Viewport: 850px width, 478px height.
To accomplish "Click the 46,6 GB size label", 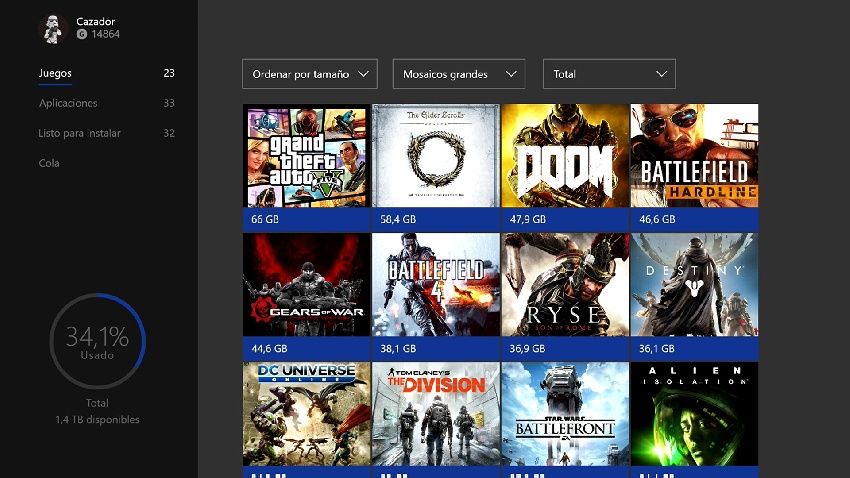I will [657, 219].
